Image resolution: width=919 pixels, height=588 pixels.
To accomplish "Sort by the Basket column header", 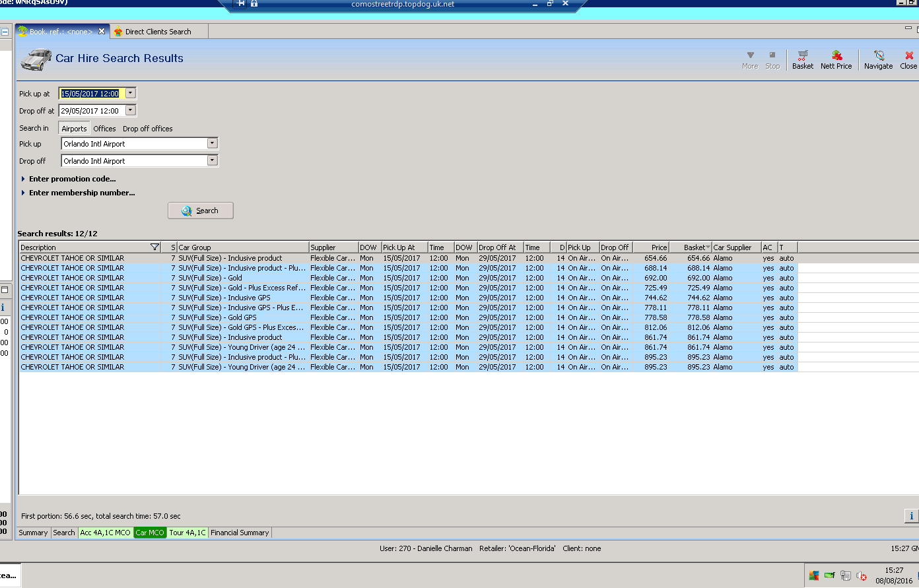I will [691, 247].
